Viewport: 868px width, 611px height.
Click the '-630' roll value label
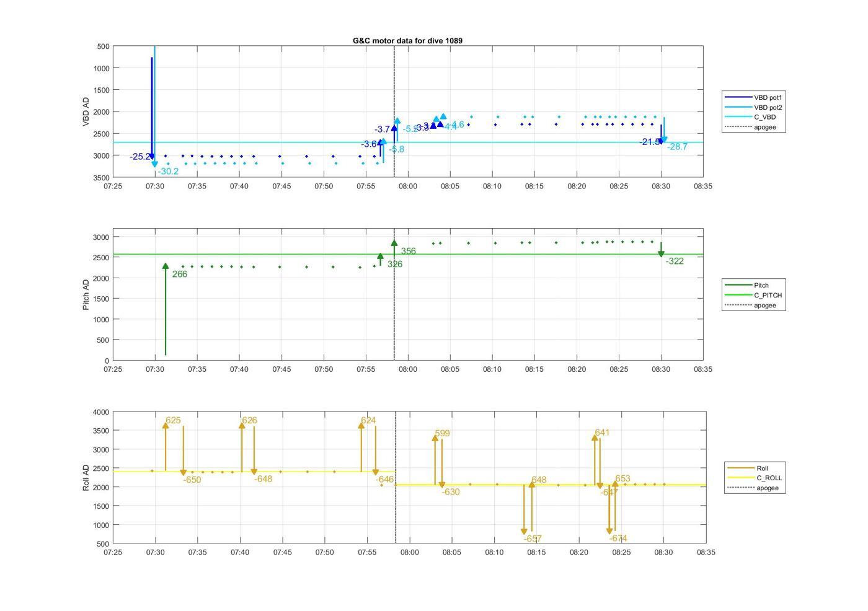click(451, 492)
